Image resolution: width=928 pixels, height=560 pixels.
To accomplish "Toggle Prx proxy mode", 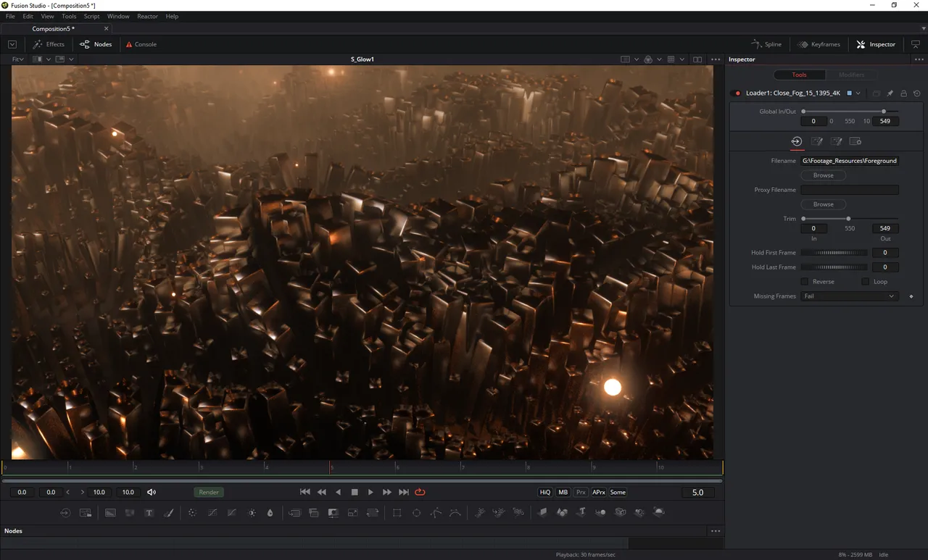I will coord(581,492).
